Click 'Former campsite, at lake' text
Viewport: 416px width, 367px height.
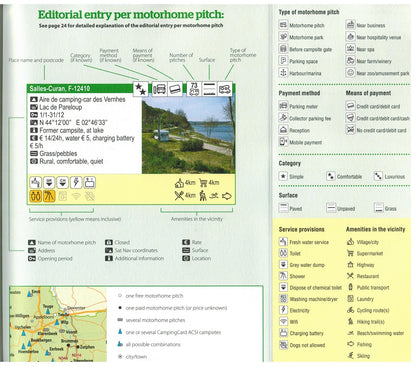pyautogui.click(x=71, y=130)
